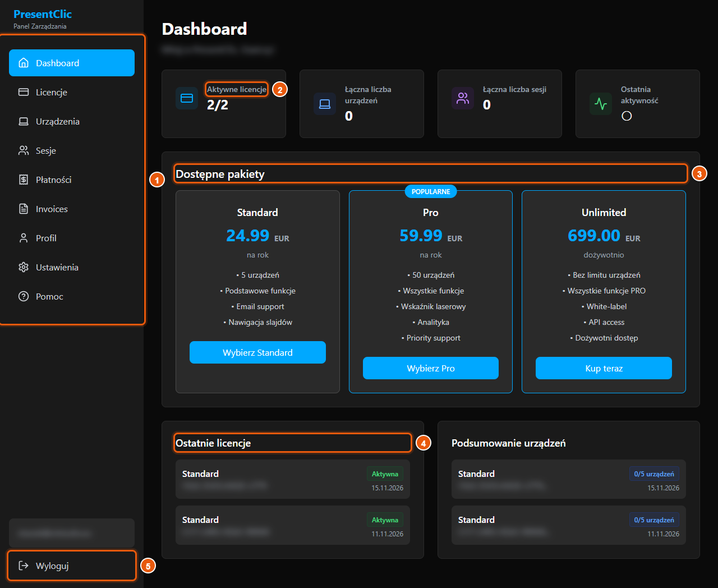The width and height of the screenshot is (718, 588).
Task: Click the Łączna liczba sesji users icon
Action: (x=463, y=98)
